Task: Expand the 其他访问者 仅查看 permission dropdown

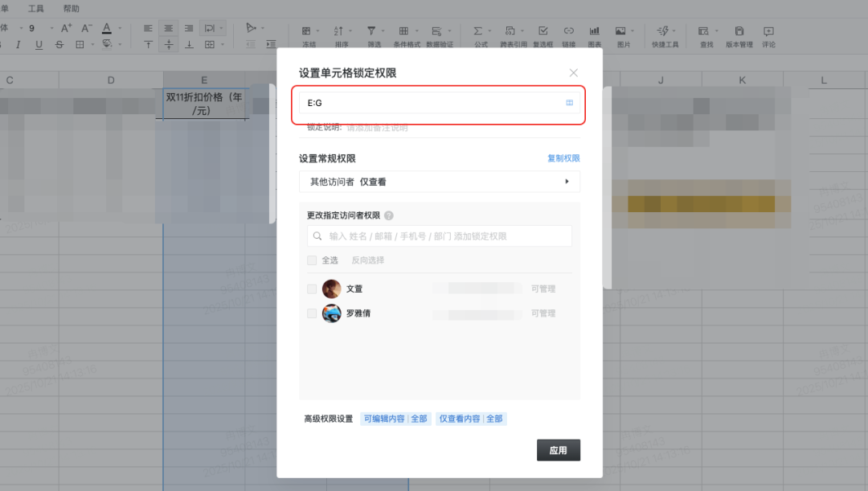Action: pyautogui.click(x=567, y=182)
